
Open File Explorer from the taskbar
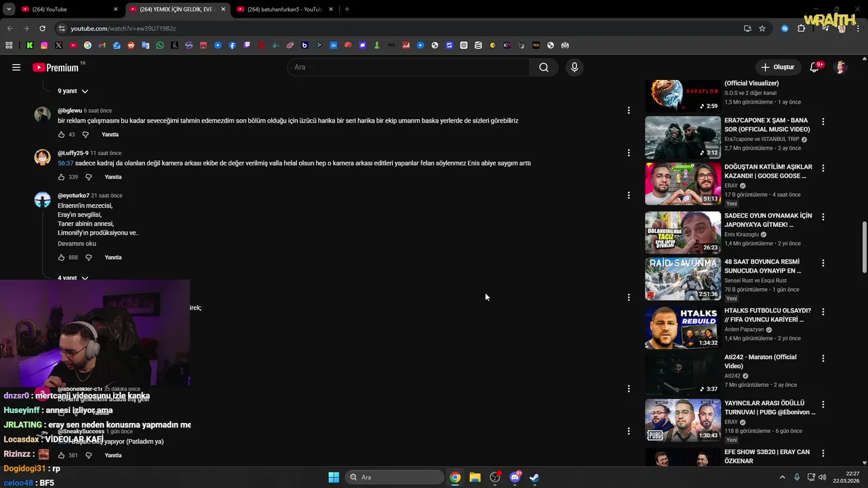coord(475,477)
